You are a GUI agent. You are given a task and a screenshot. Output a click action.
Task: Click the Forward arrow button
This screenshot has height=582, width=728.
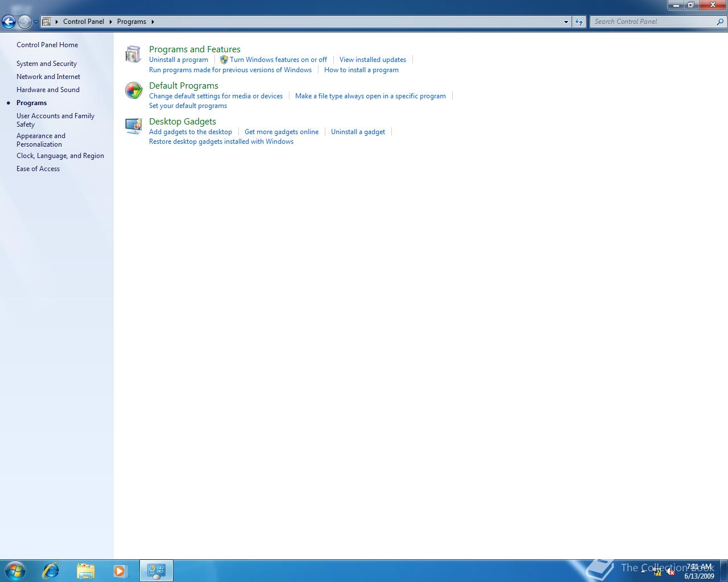24,22
